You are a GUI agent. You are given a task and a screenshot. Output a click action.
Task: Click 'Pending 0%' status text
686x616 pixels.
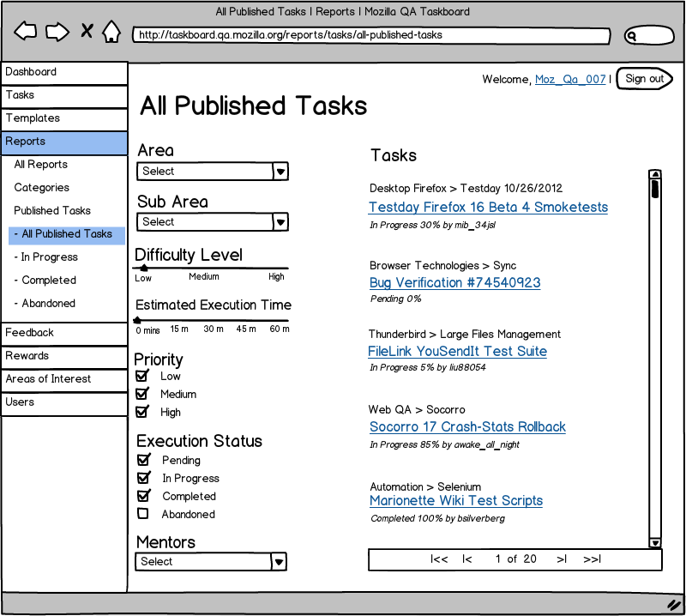(395, 299)
